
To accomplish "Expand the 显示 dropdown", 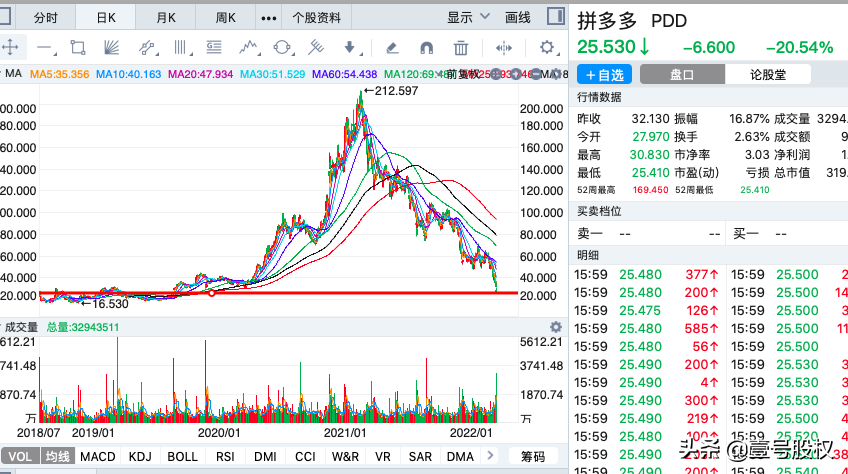I will tap(468, 18).
